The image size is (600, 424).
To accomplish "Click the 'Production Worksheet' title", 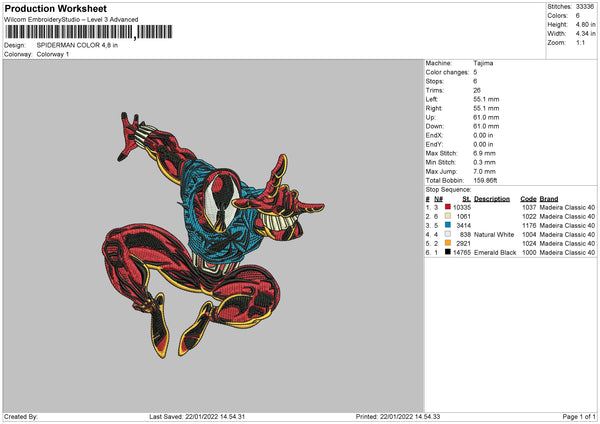I will (x=55, y=8).
